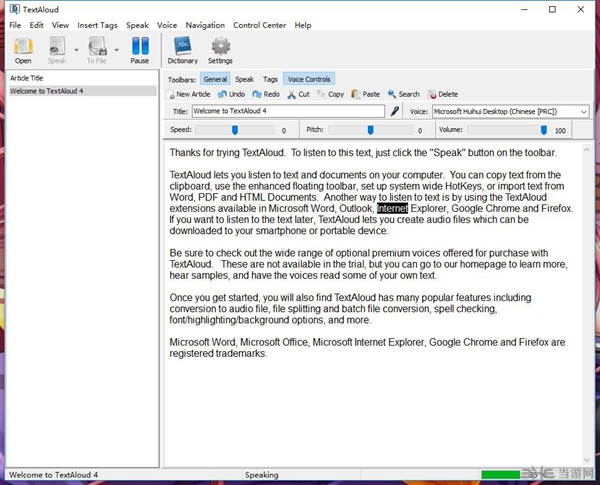This screenshot has width=600, height=485.
Task: Open the Speak button dropdown arrow
Action: pyautogui.click(x=77, y=48)
